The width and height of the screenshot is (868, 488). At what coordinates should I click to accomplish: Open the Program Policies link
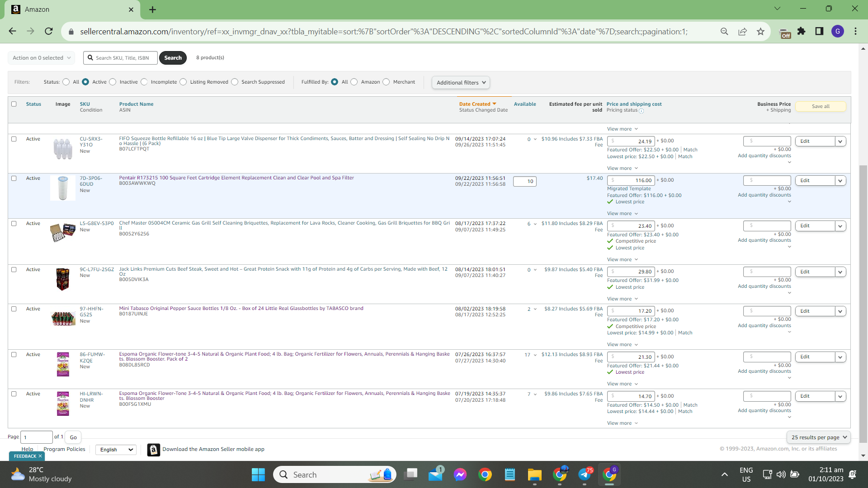tap(64, 449)
